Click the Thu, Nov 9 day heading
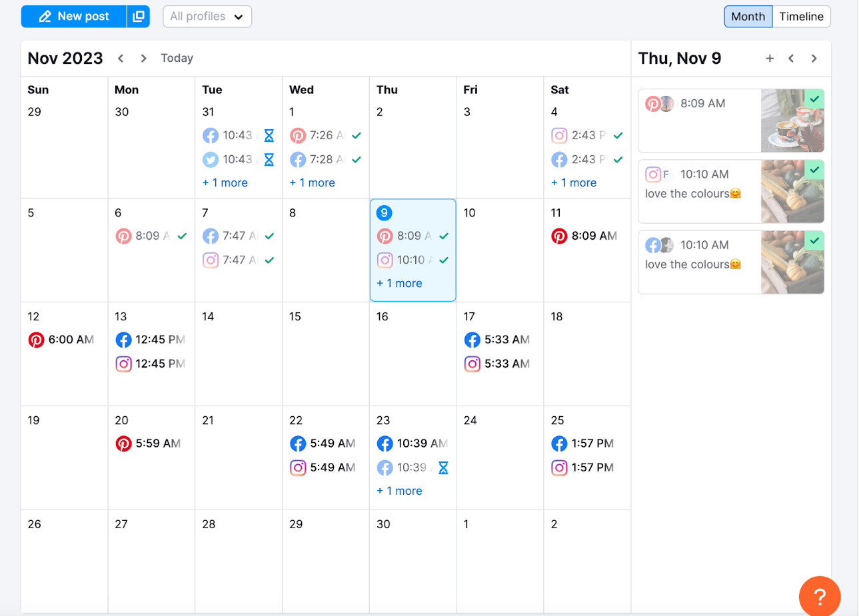Image resolution: width=859 pixels, height=616 pixels. [x=679, y=58]
